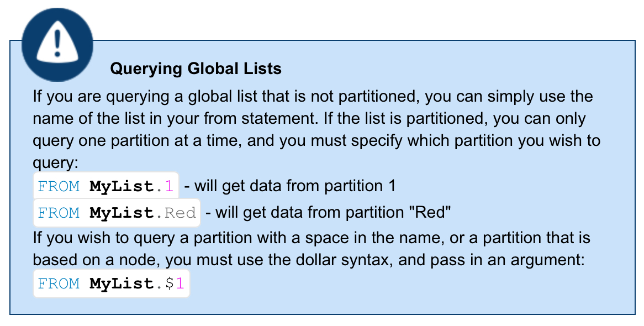
Task: Click the "will get data from partition 1" text
Action: pos(295,186)
